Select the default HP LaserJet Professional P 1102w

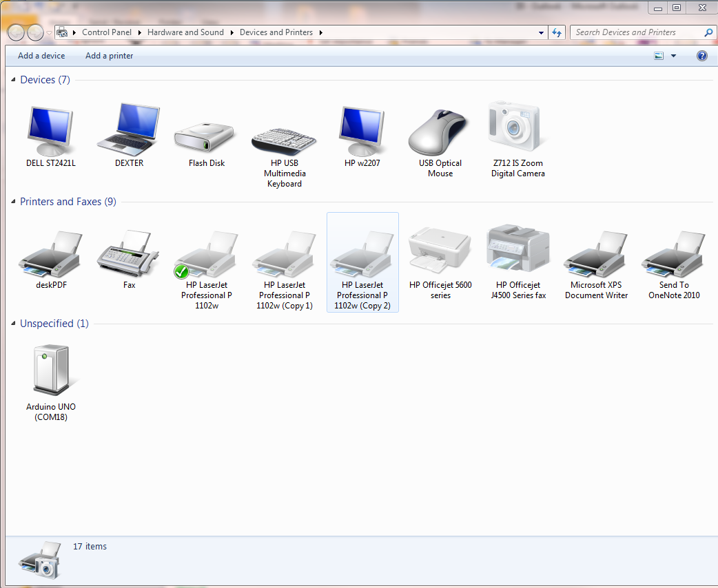click(x=206, y=255)
